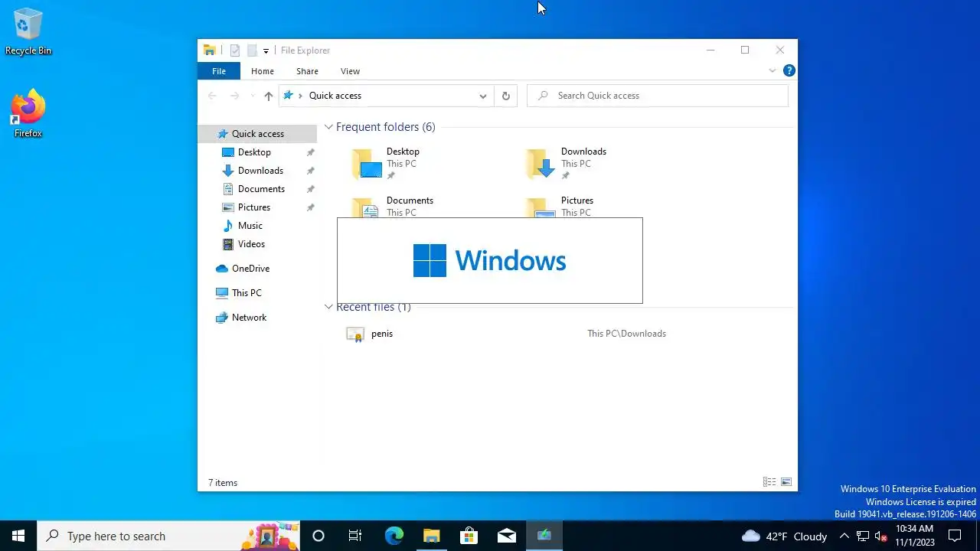Select Network in the navigation pane
The width and height of the screenshot is (980, 551).
click(249, 318)
